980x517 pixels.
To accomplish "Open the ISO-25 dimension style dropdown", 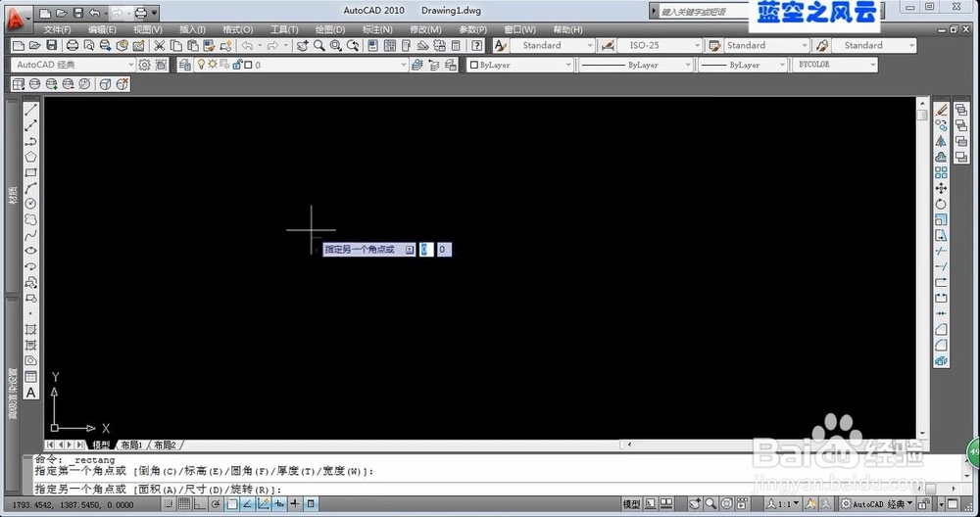I will coord(660,46).
